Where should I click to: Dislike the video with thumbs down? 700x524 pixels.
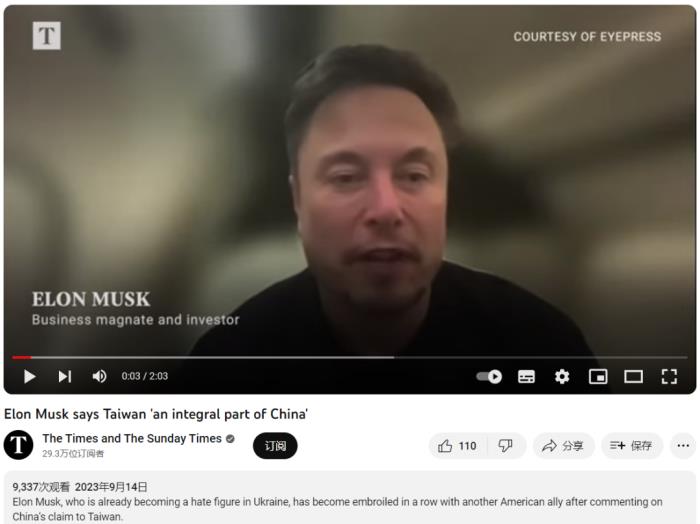coord(505,445)
